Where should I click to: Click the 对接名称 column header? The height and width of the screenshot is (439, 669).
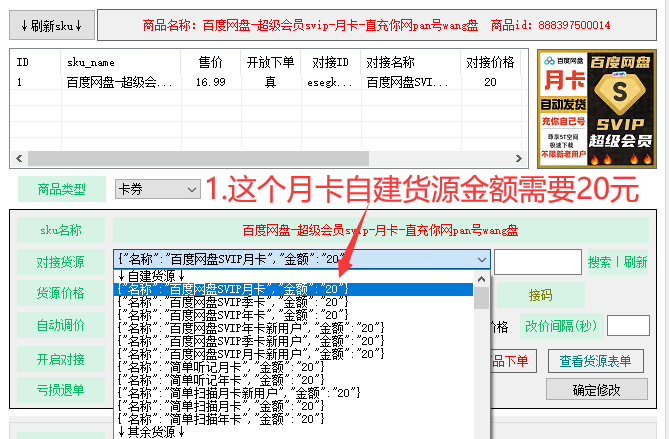[x=410, y=62]
